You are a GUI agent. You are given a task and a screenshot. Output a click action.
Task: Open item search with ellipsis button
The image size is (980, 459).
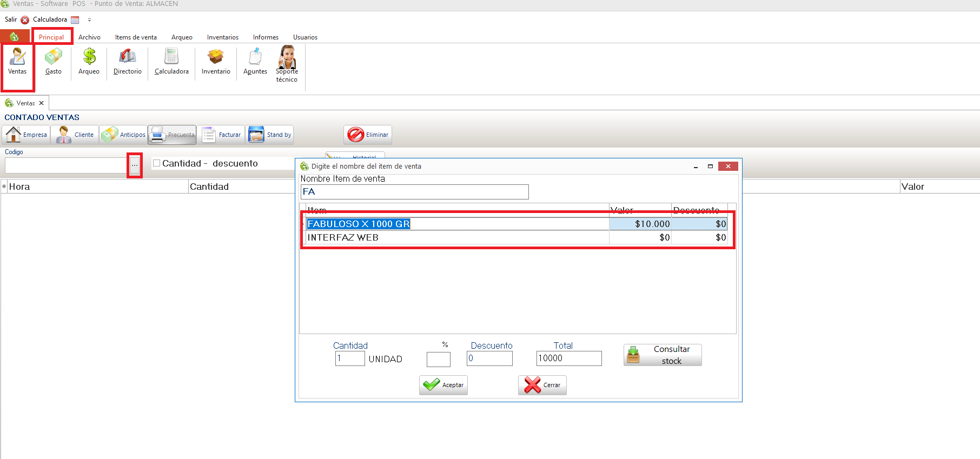pyautogui.click(x=135, y=165)
